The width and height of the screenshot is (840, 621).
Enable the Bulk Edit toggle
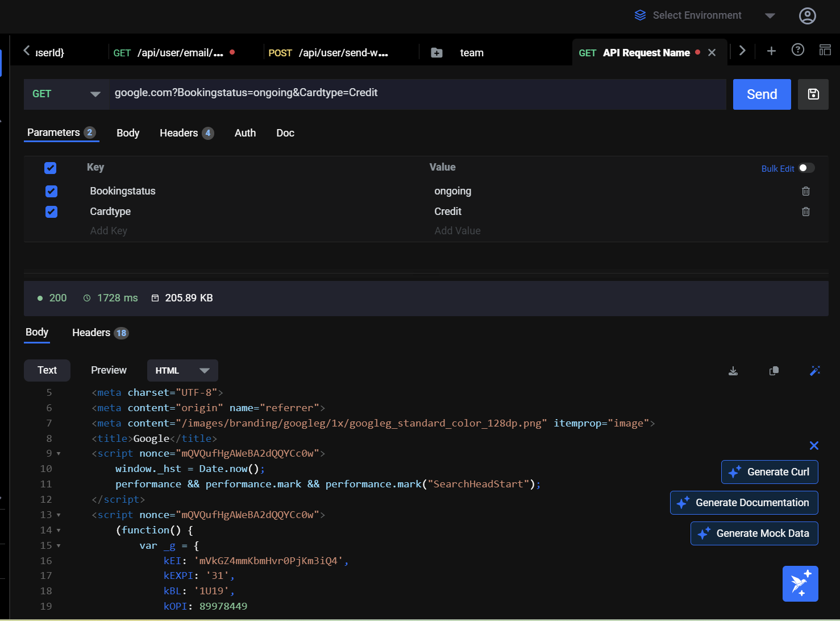(806, 168)
